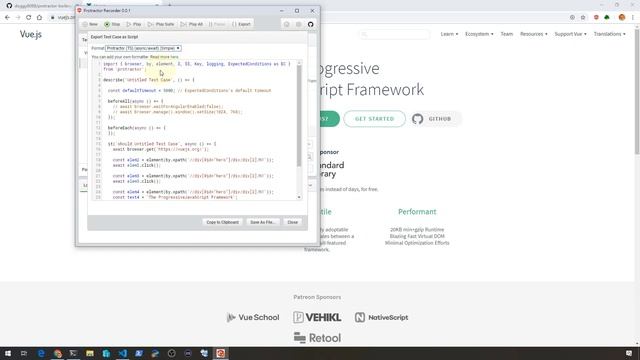
Task: Open Task View on the taskbar
Action: click(x=24, y=353)
